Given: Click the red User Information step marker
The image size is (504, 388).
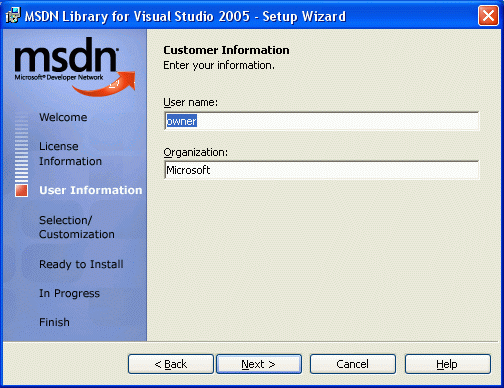Looking at the screenshot, I should 21,190.
